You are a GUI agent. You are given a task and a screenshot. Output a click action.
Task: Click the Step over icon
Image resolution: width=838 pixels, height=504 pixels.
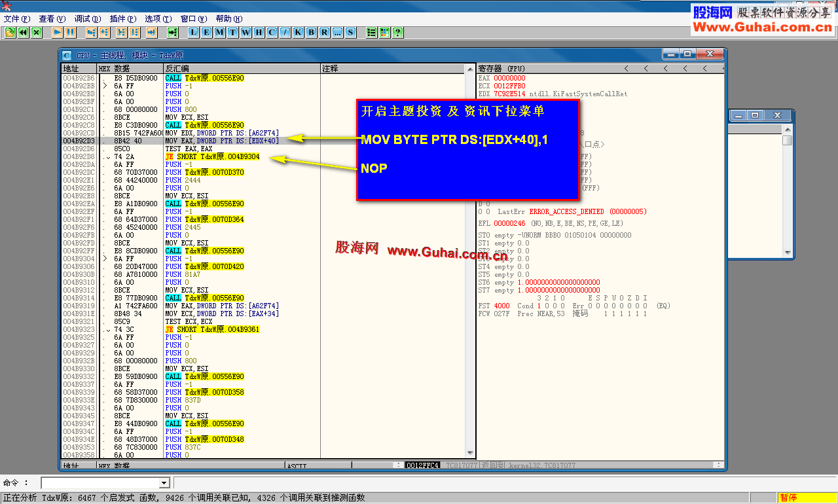tap(104, 32)
